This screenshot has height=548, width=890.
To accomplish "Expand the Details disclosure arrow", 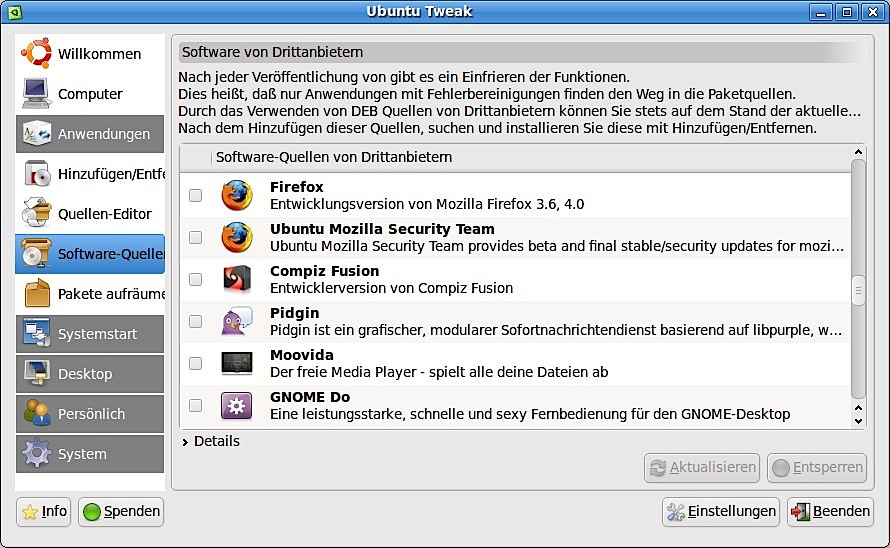I will 185,442.
